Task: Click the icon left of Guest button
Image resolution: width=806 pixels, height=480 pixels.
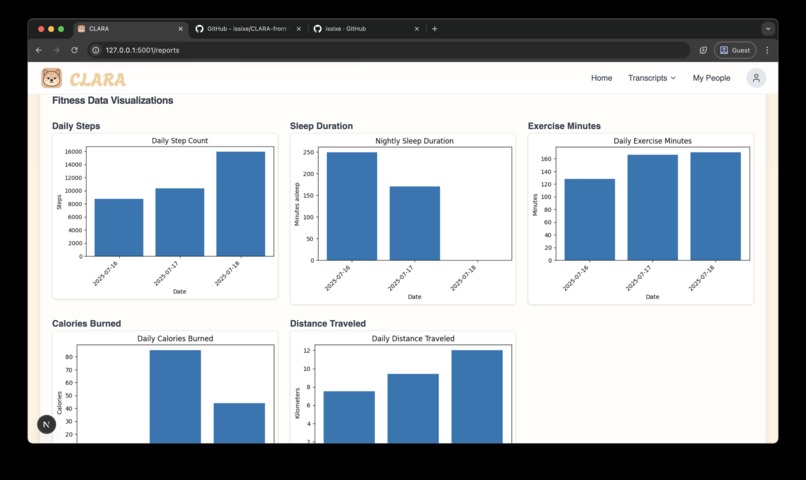Action: (703, 50)
